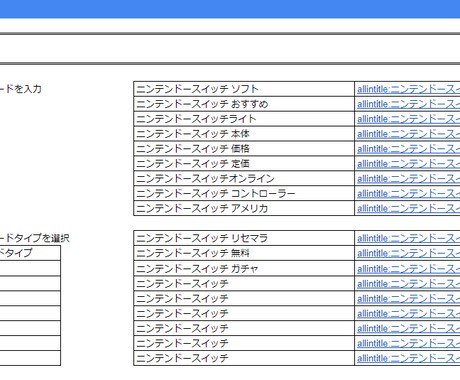Open the allintitle link in the コントローラー row

point(408,194)
